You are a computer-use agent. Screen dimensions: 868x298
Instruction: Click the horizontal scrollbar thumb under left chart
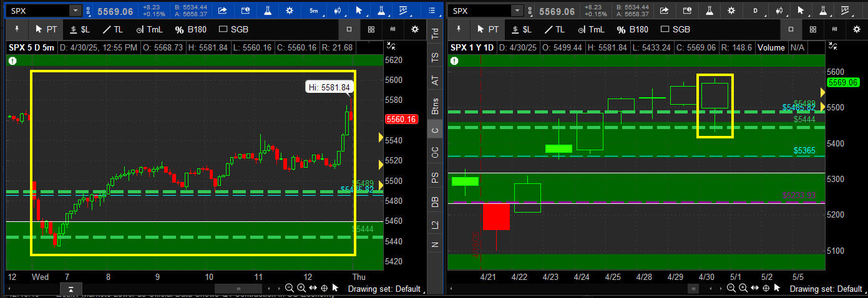click(x=238, y=289)
